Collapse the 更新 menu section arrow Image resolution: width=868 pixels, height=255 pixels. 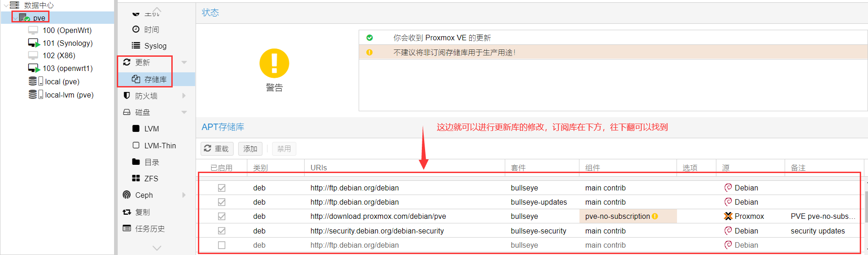[x=184, y=62]
